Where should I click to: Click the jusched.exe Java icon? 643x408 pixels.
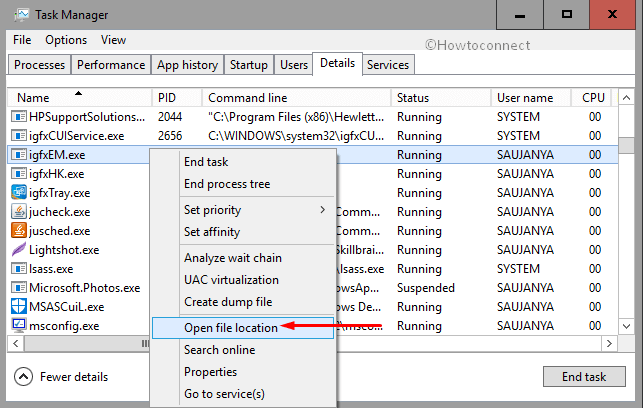(x=18, y=230)
